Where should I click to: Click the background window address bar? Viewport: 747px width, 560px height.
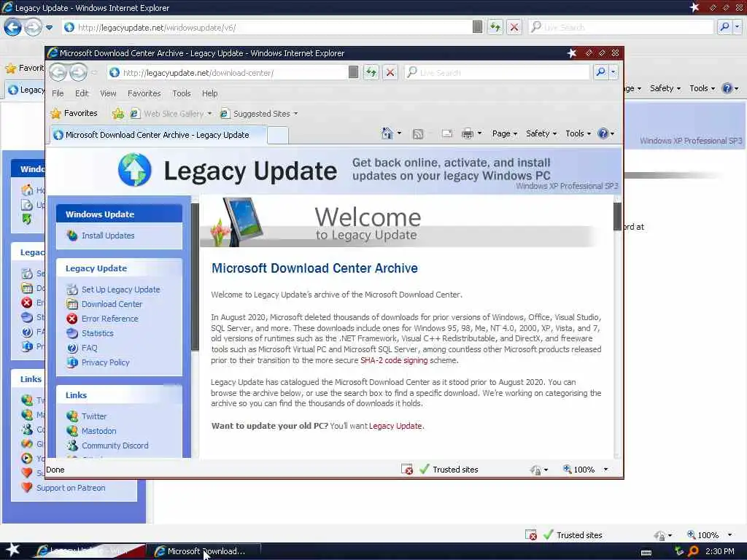(267, 27)
